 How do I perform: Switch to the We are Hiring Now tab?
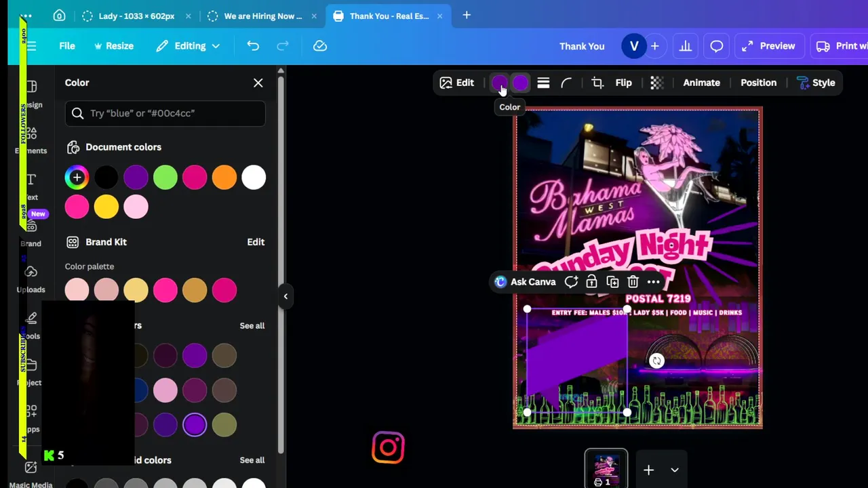(x=263, y=16)
